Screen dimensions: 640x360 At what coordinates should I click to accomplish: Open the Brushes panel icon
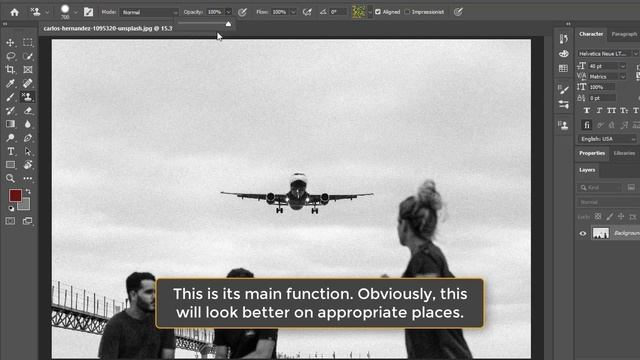564,89
